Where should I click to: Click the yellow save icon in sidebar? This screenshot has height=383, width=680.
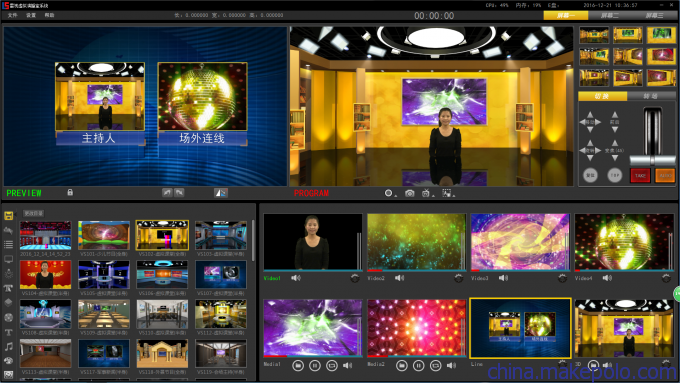pos(8,216)
